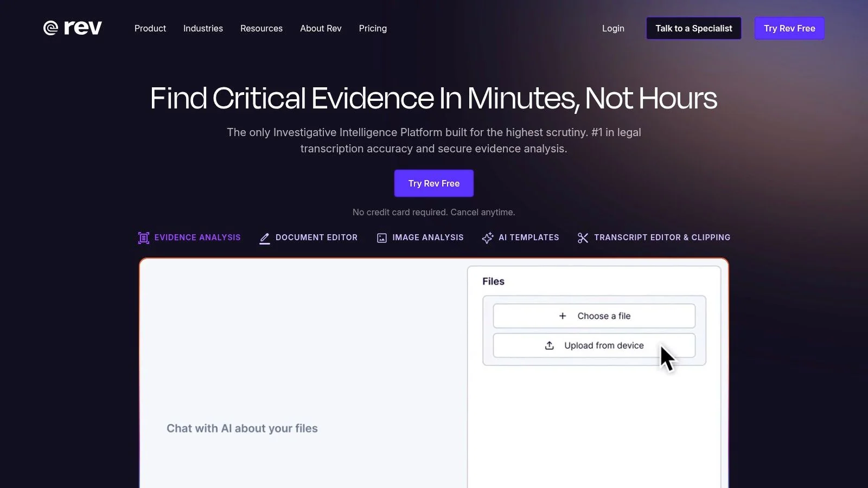Click the Login link
The image size is (868, 488).
point(613,28)
